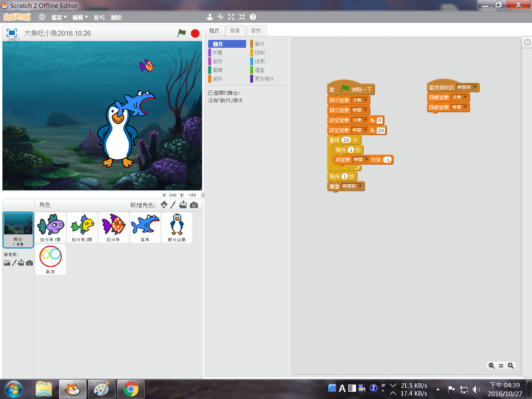Select the grow sprite tool
Screen dimensions: 532x399
click(231, 17)
